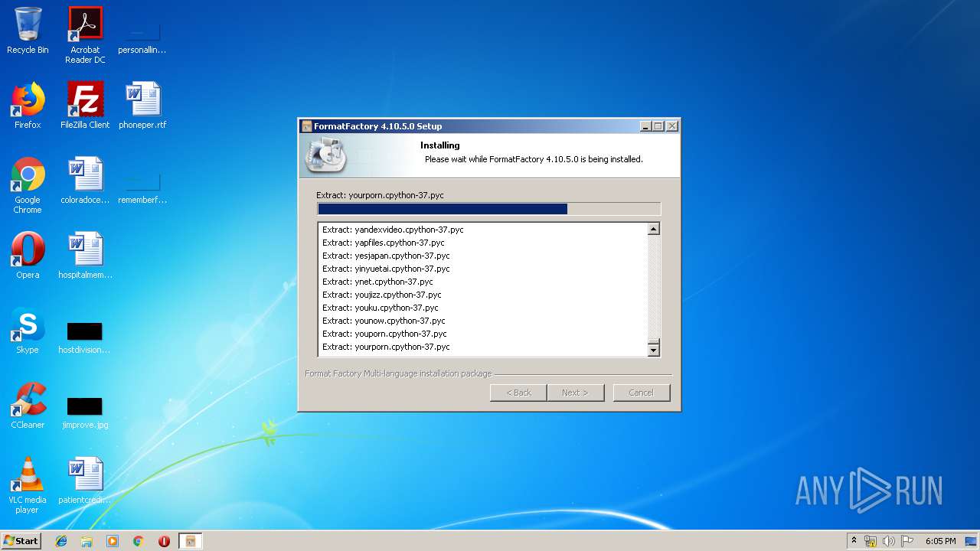Click the network tray icon
Image resolution: width=980 pixels, height=551 pixels.
click(871, 541)
